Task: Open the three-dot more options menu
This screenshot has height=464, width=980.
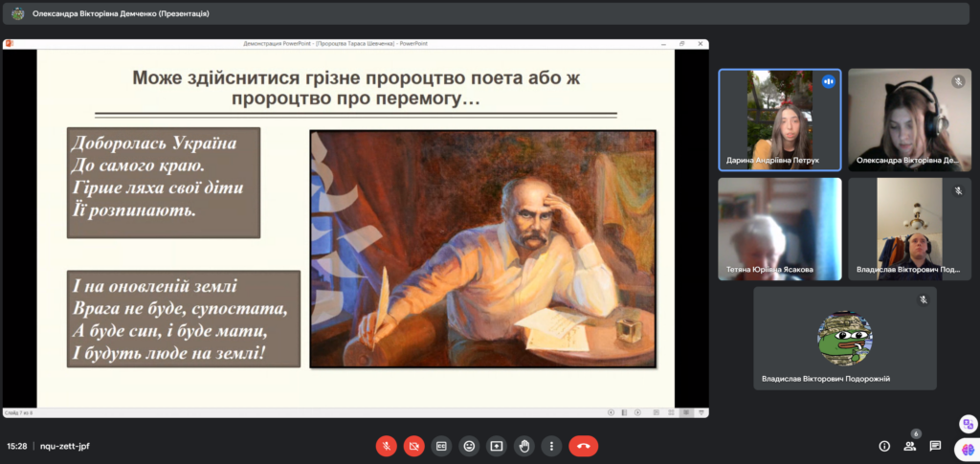Action: (550, 446)
